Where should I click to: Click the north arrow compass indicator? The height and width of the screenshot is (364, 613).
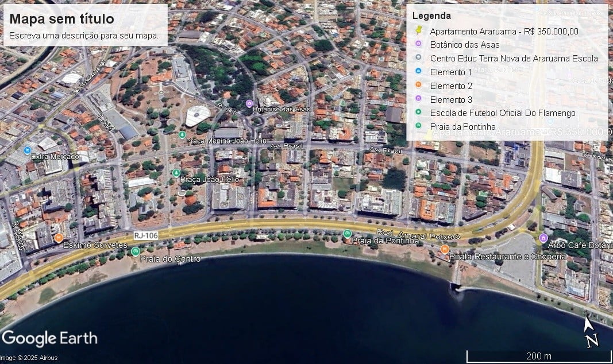591,332
